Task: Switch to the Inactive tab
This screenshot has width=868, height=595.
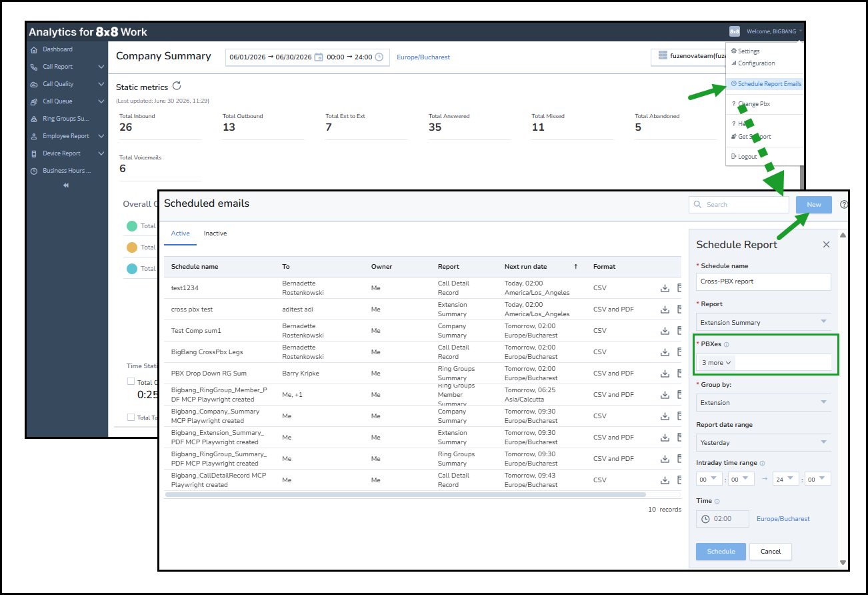Action: click(x=215, y=233)
